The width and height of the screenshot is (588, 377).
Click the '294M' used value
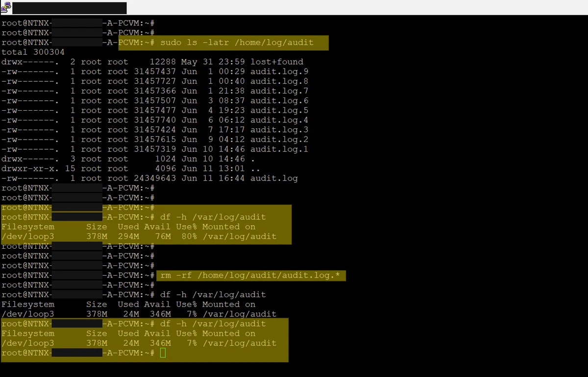pyautogui.click(x=128, y=236)
